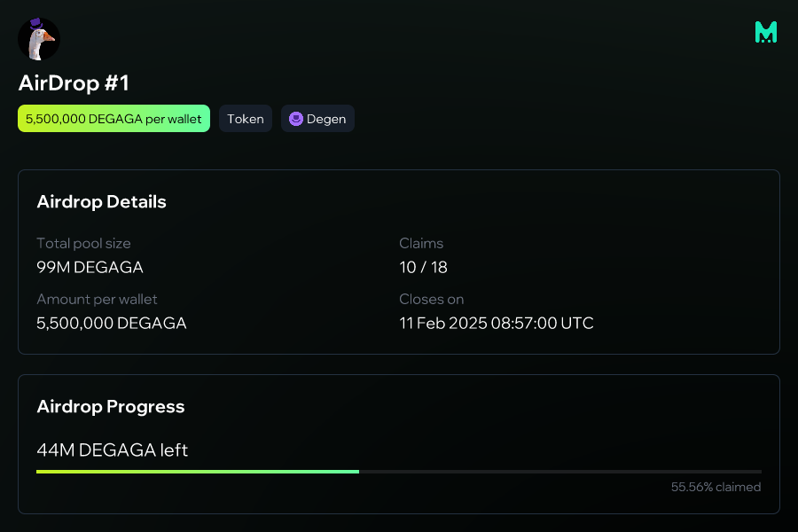The height and width of the screenshot is (532, 798).
Task: Click the Amount per wallet label
Action: click(x=97, y=300)
